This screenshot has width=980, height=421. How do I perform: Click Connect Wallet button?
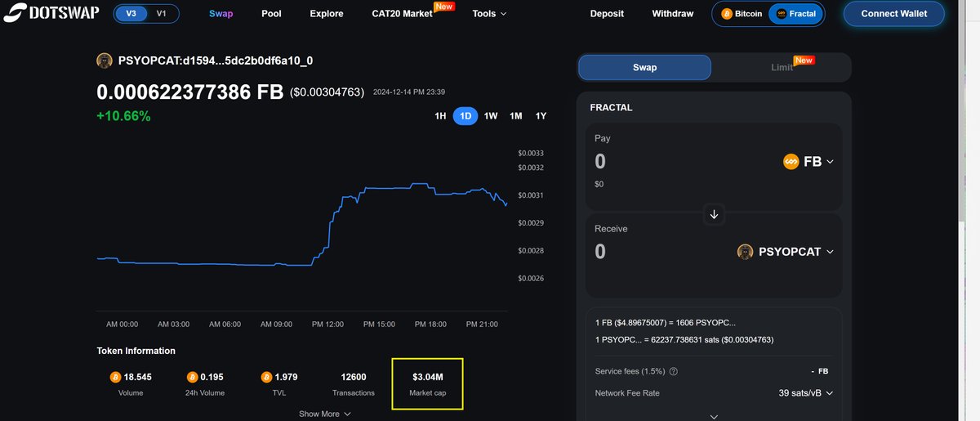pos(894,14)
